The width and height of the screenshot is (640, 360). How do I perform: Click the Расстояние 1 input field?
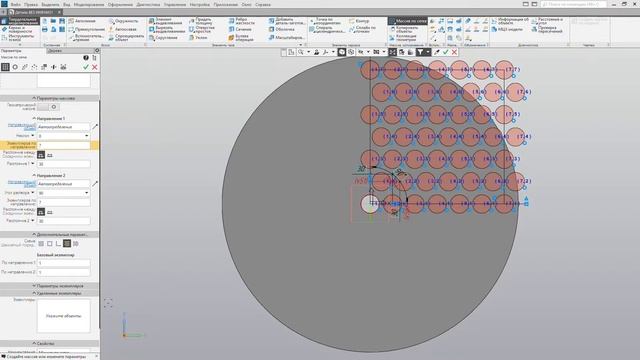pos(63,164)
